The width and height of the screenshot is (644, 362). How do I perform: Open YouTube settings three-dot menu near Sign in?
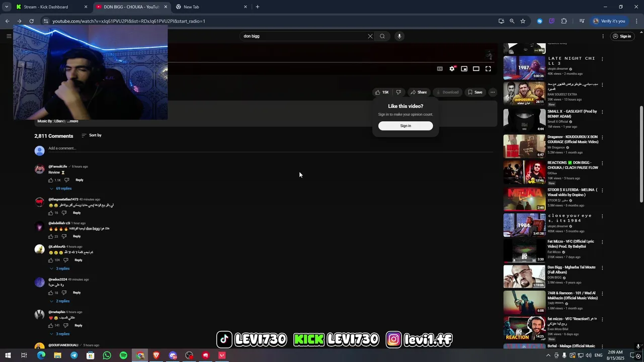coord(603,36)
